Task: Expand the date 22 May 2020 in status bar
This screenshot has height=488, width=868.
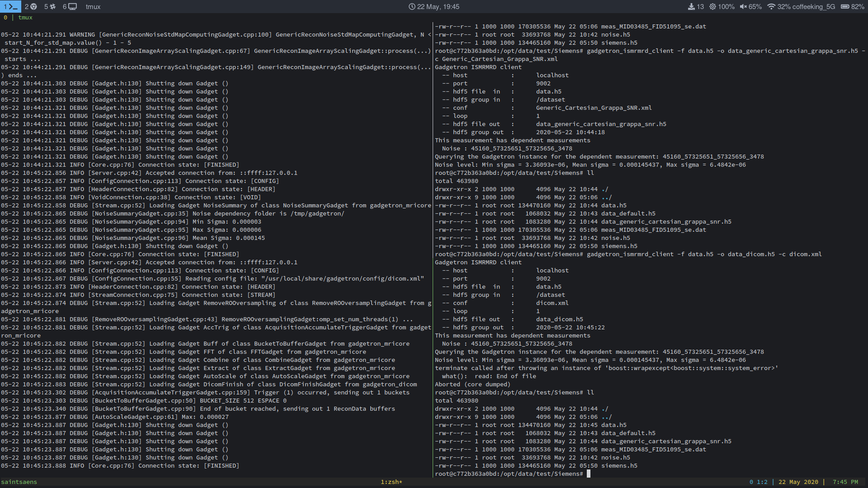Action: pos(797,482)
